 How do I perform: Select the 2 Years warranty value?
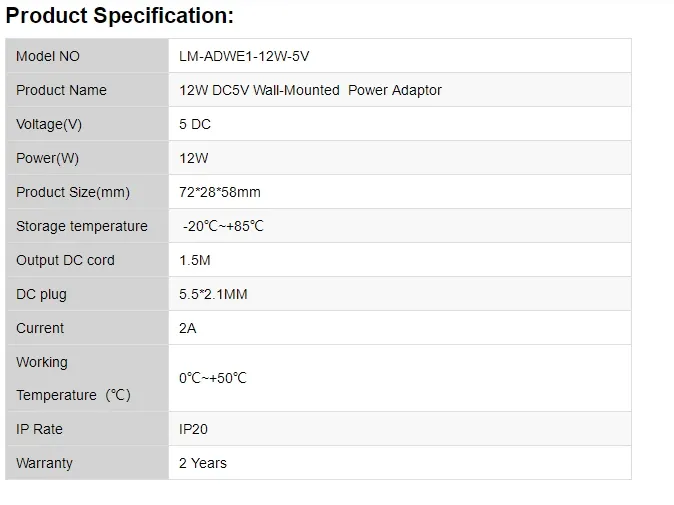[203, 463]
